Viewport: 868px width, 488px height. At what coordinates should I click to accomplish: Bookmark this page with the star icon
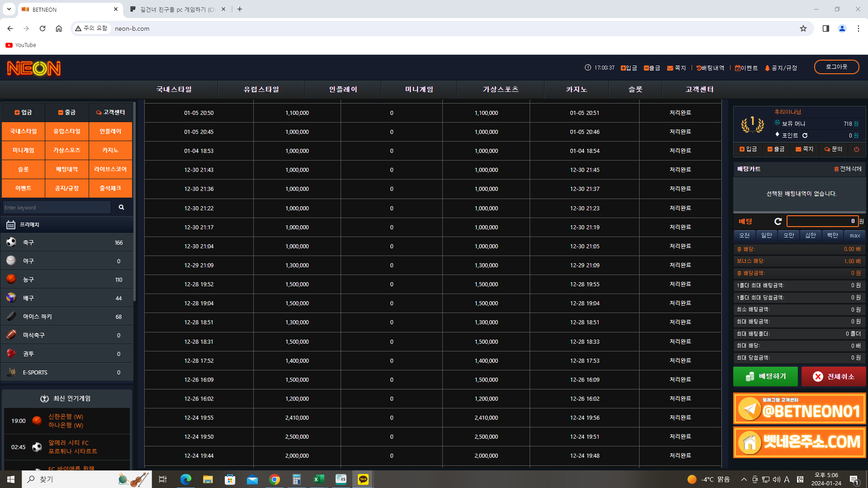[803, 28]
